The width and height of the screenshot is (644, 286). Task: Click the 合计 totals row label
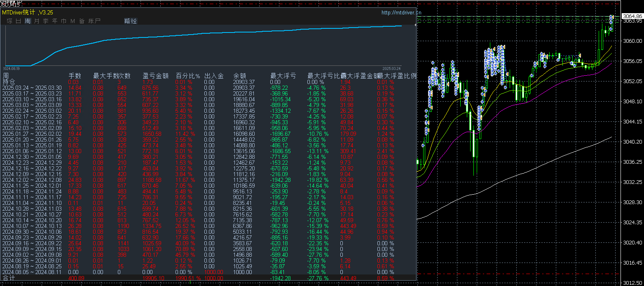(x=9, y=278)
